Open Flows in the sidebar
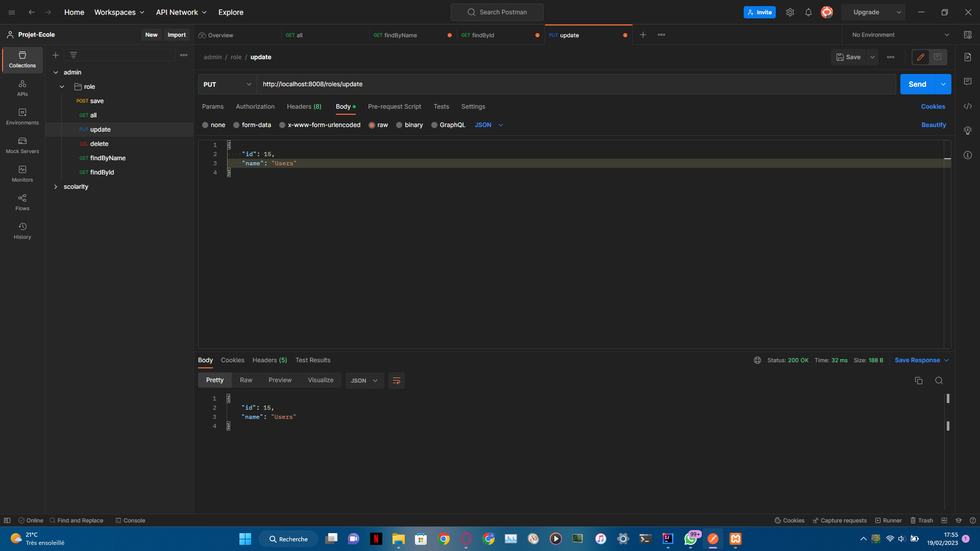 click(22, 203)
